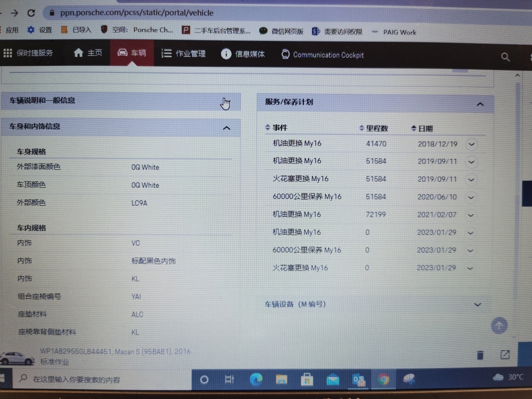Open Outlook from taskbar
Viewport: 532px width, 399px height.
[x=359, y=380]
